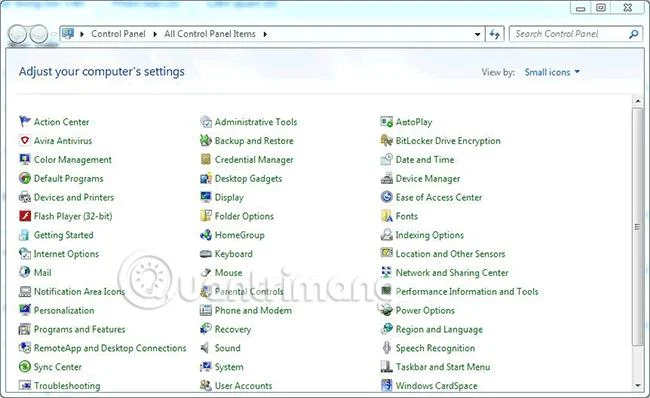Viewport: 650px width, 398px height.
Task: Click the address bar refresh button
Action: (x=495, y=34)
